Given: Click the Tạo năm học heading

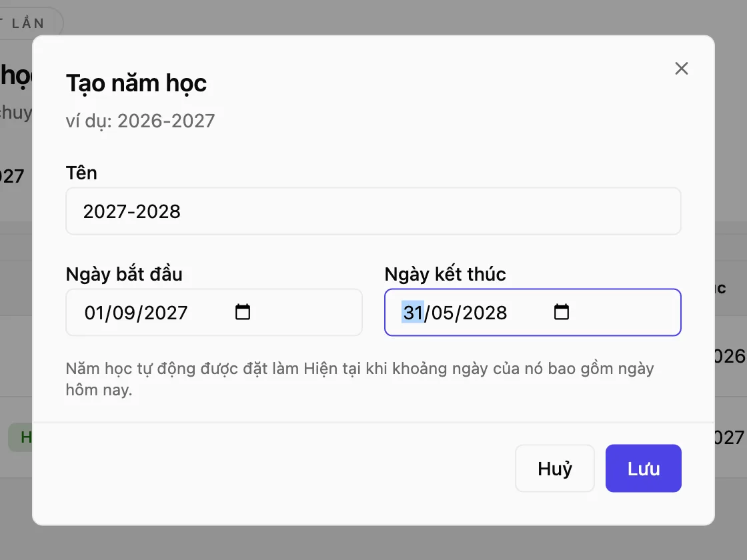Looking at the screenshot, I should click(136, 84).
